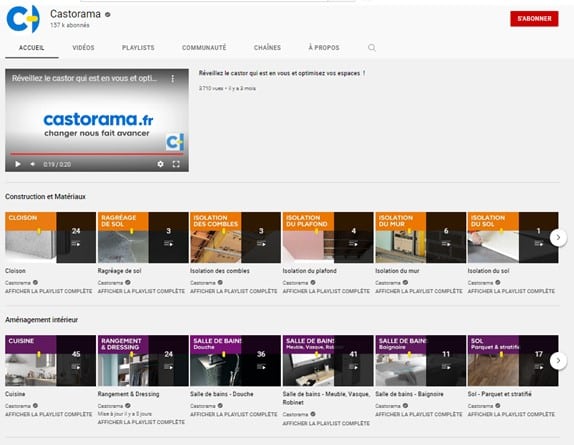This screenshot has width=574, height=445.
Task: Click the Castorama channel logo avatar
Action: click(x=23, y=19)
